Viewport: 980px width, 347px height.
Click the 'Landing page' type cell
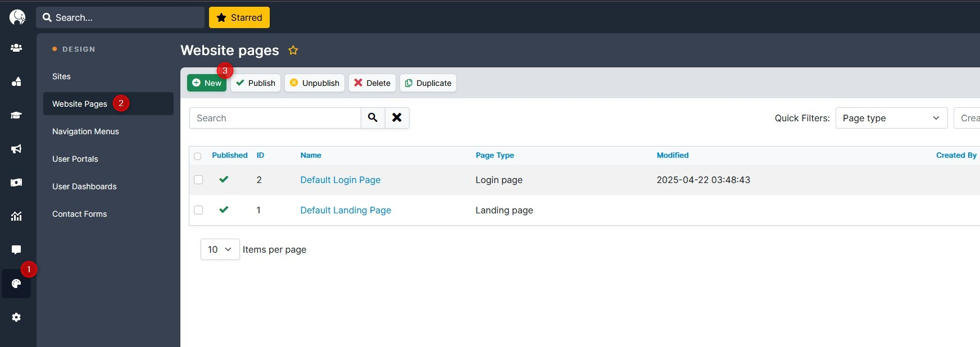tap(504, 210)
